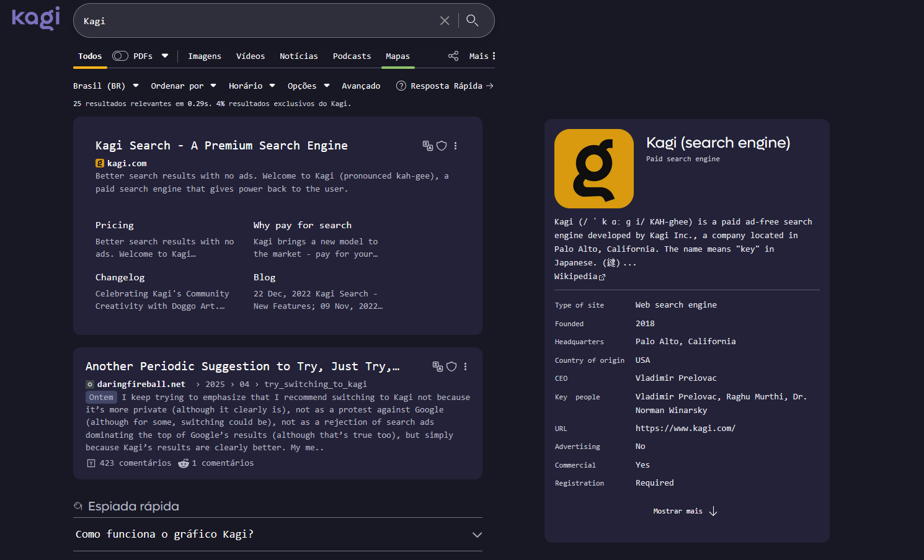
Task: Click the Web search engine type value
Action: pyautogui.click(x=676, y=305)
